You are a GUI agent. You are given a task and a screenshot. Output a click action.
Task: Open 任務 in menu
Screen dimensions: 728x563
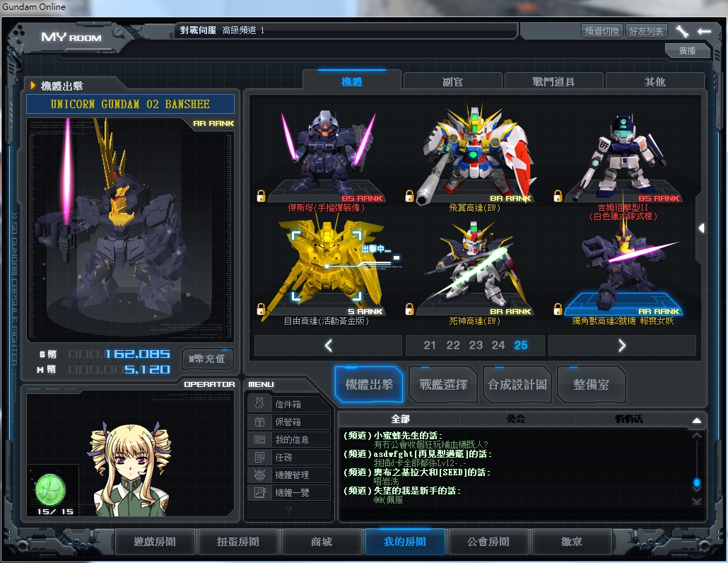(x=289, y=457)
